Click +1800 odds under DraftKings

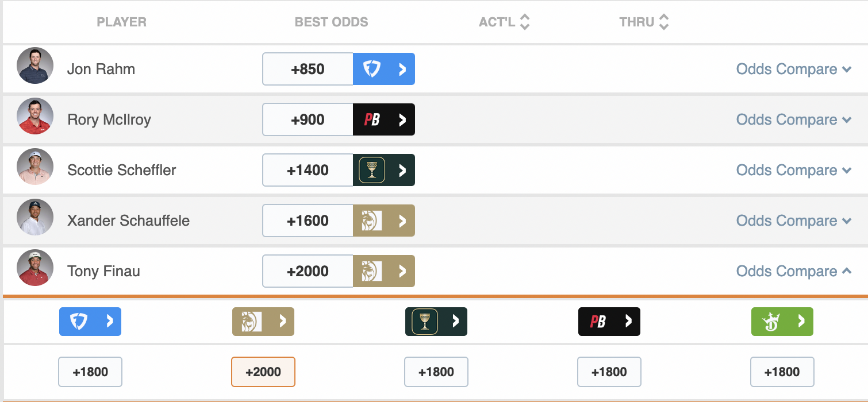pos(782,372)
